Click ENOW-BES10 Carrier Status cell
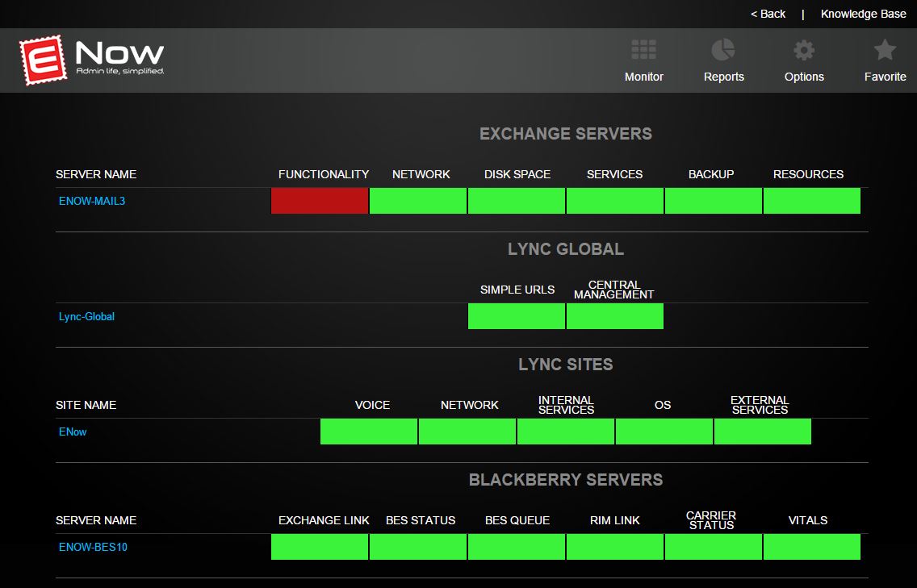 point(714,547)
